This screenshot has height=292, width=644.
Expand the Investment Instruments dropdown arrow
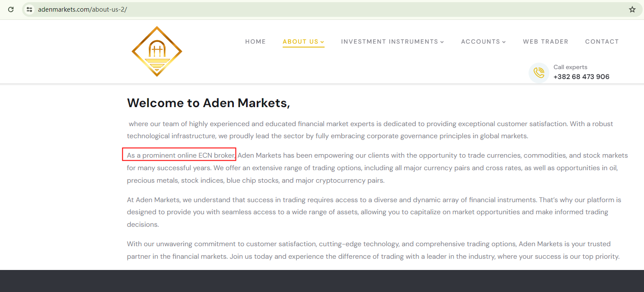[442, 42]
